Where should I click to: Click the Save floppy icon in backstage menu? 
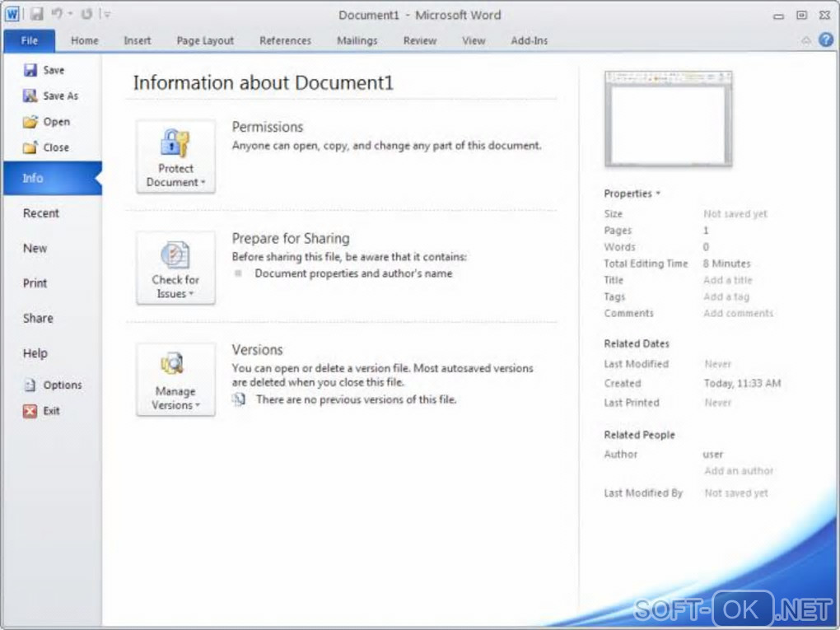click(x=30, y=70)
